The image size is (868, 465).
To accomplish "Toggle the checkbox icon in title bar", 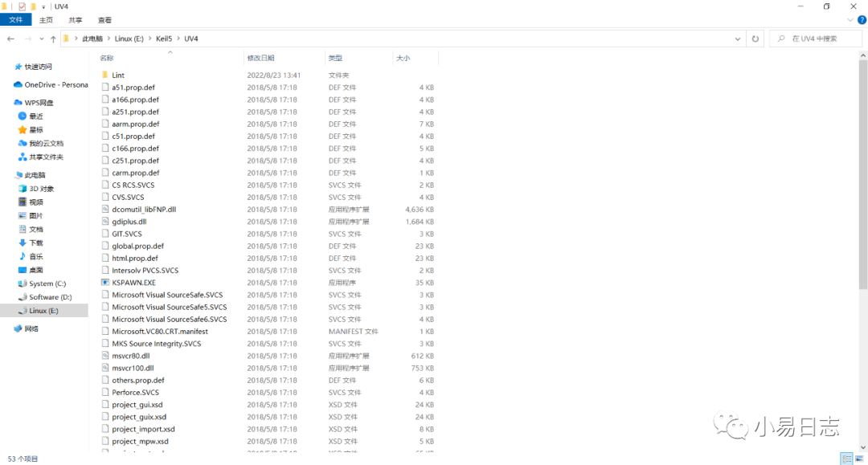I will pyautogui.click(x=23, y=6).
